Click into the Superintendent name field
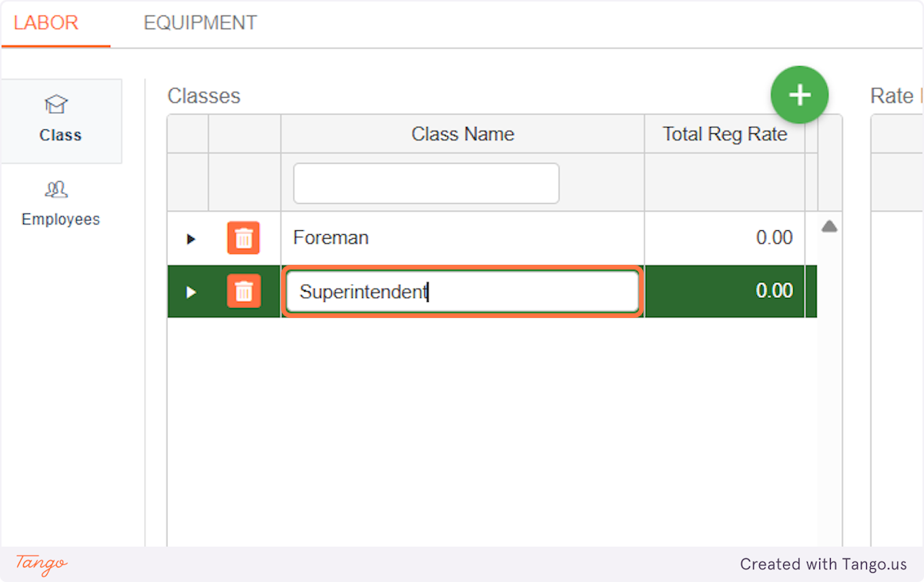924x582 pixels. 462,292
